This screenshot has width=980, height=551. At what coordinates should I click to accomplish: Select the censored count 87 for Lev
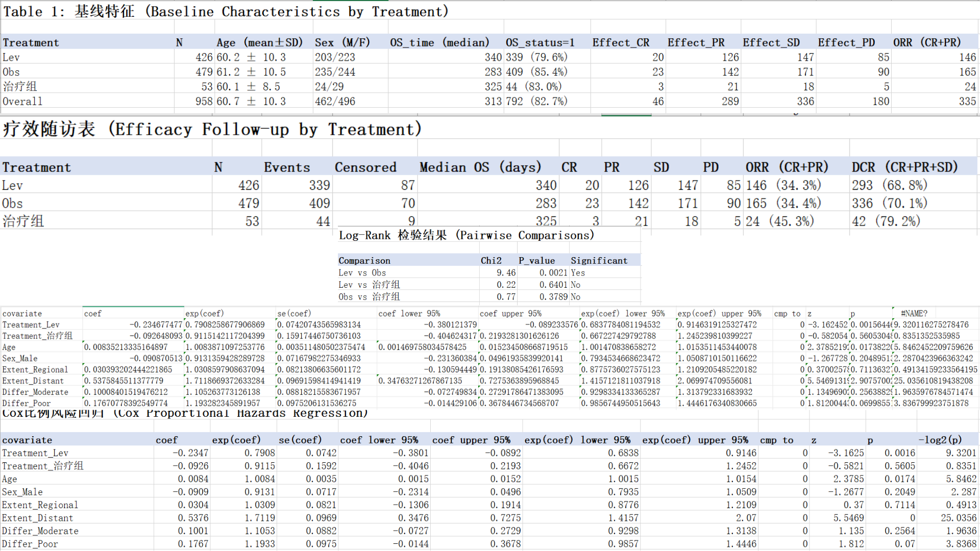[408, 185]
